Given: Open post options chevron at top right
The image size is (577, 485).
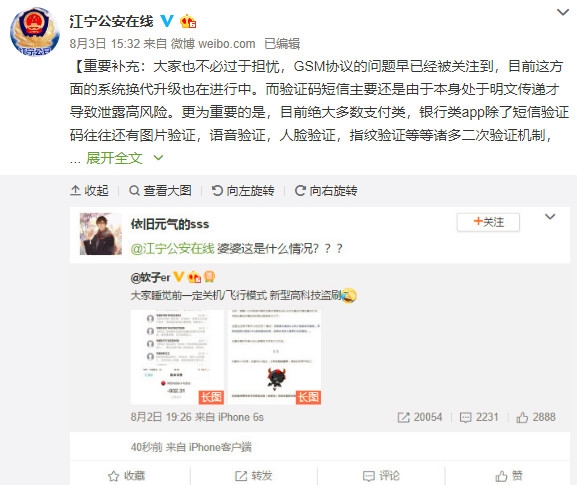Looking at the screenshot, I should [x=563, y=13].
